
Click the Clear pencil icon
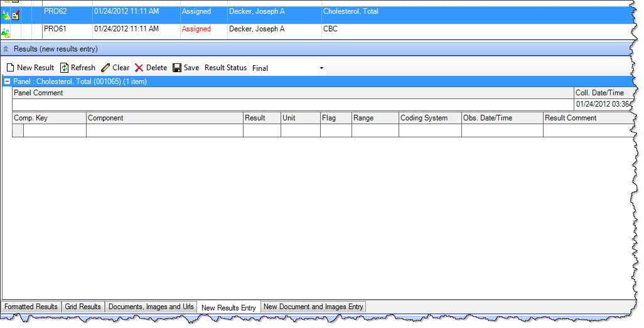pyautogui.click(x=105, y=68)
